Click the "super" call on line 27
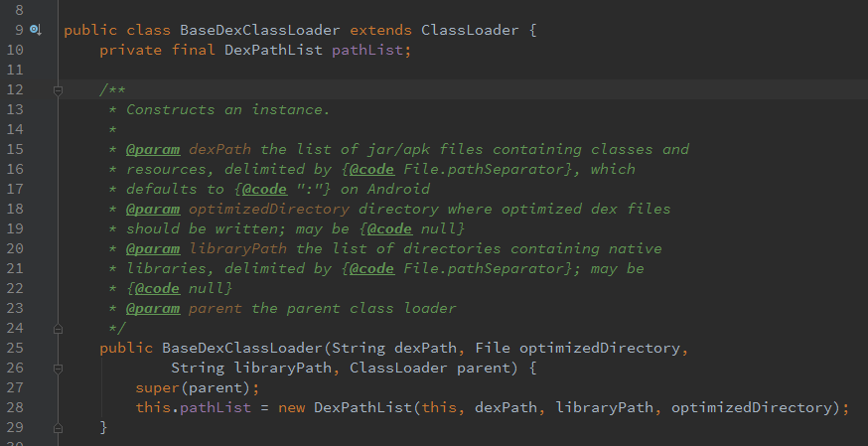The height and width of the screenshot is (446, 868). click(x=158, y=388)
